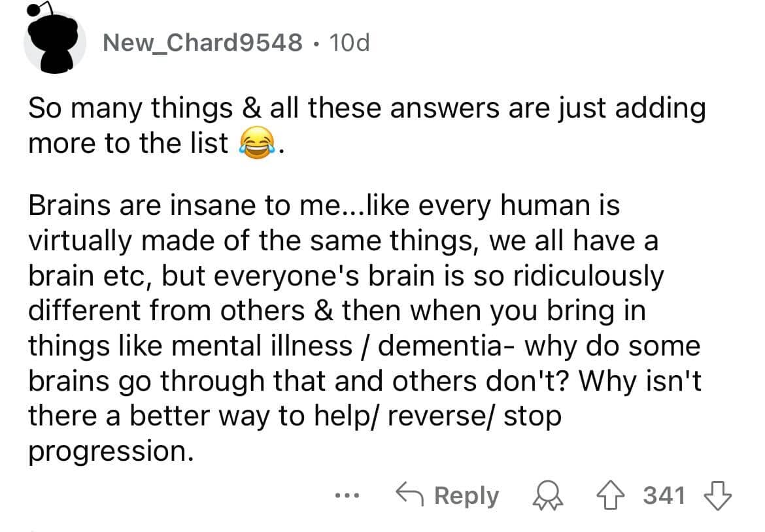Click the text "more to the list"
This screenshot has width=765, height=532.
(127, 143)
